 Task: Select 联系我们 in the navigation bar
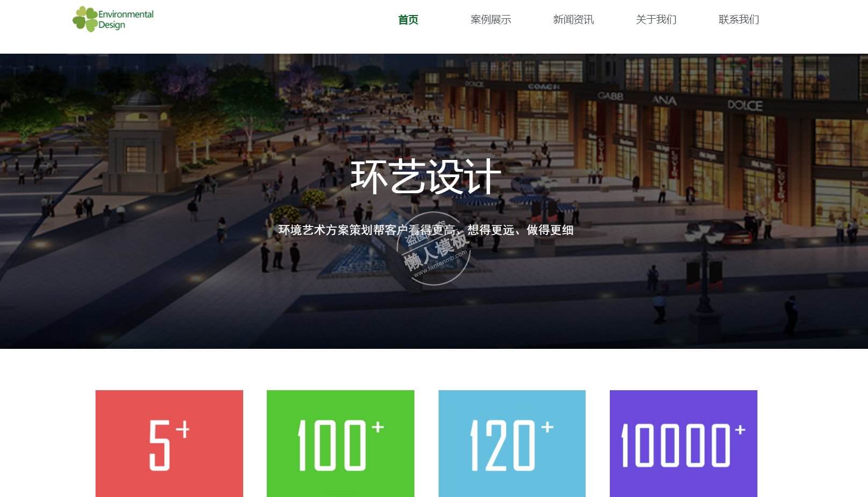coord(739,20)
